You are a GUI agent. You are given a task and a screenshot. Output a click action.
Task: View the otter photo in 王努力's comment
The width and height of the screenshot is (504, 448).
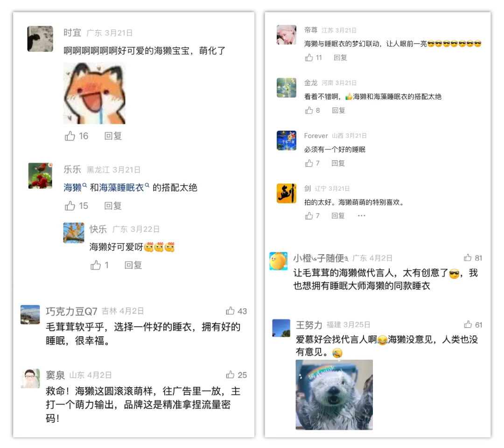pos(334,395)
